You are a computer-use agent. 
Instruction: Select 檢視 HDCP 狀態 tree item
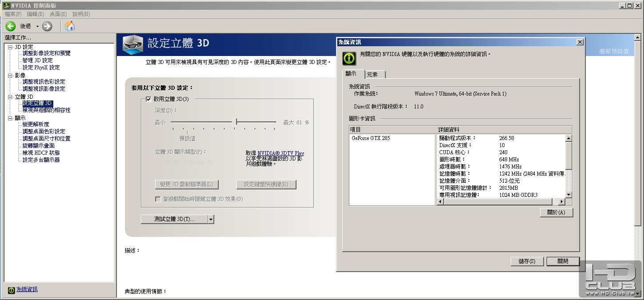(x=41, y=153)
